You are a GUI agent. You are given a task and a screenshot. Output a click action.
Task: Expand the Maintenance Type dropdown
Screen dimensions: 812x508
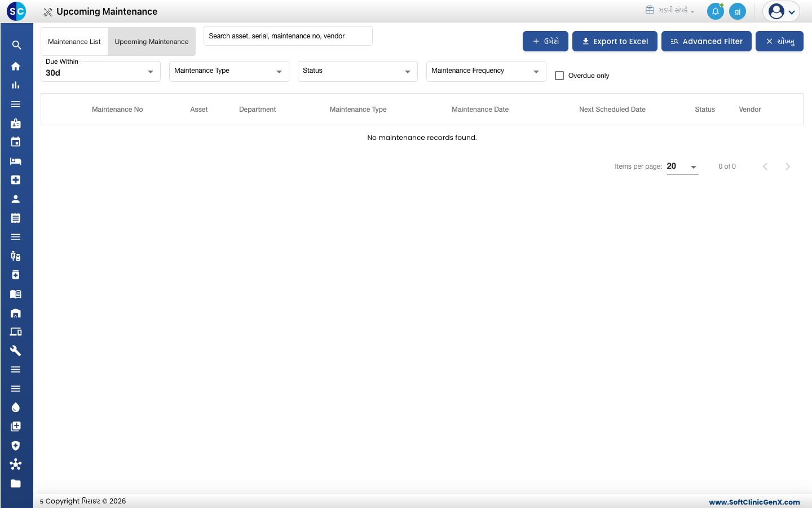point(229,71)
